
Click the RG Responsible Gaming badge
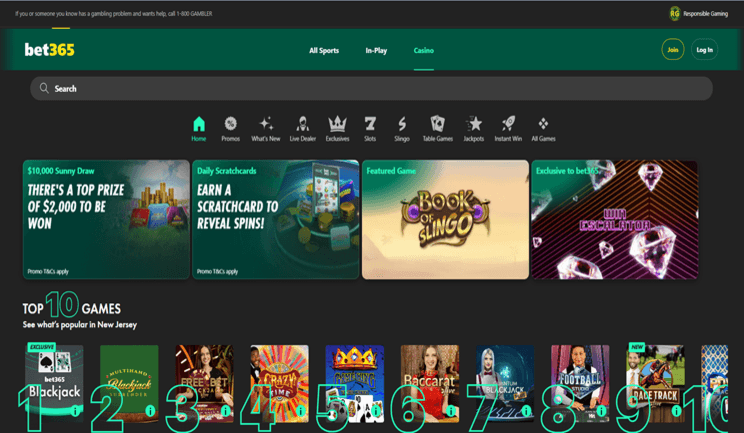tap(674, 13)
